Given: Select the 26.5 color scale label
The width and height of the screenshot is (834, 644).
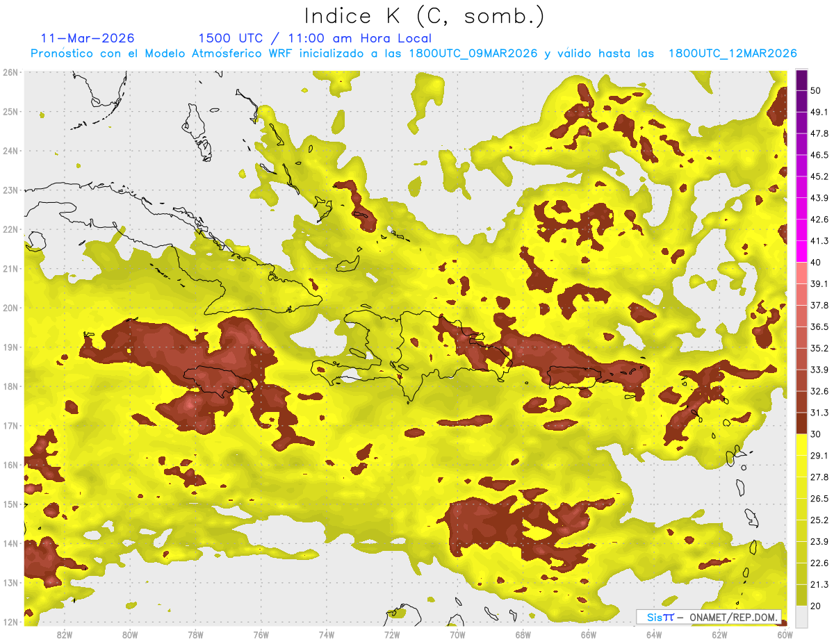Looking at the screenshot, I should [819, 499].
